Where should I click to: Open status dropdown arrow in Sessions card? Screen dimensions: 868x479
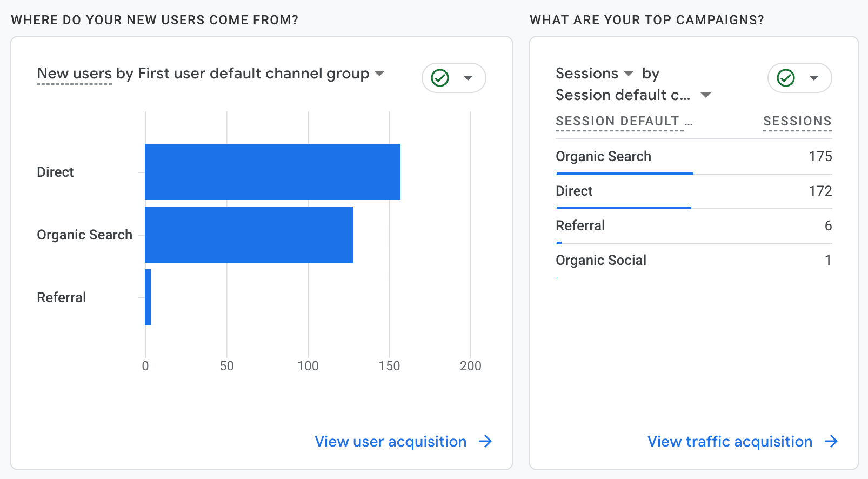pos(814,78)
